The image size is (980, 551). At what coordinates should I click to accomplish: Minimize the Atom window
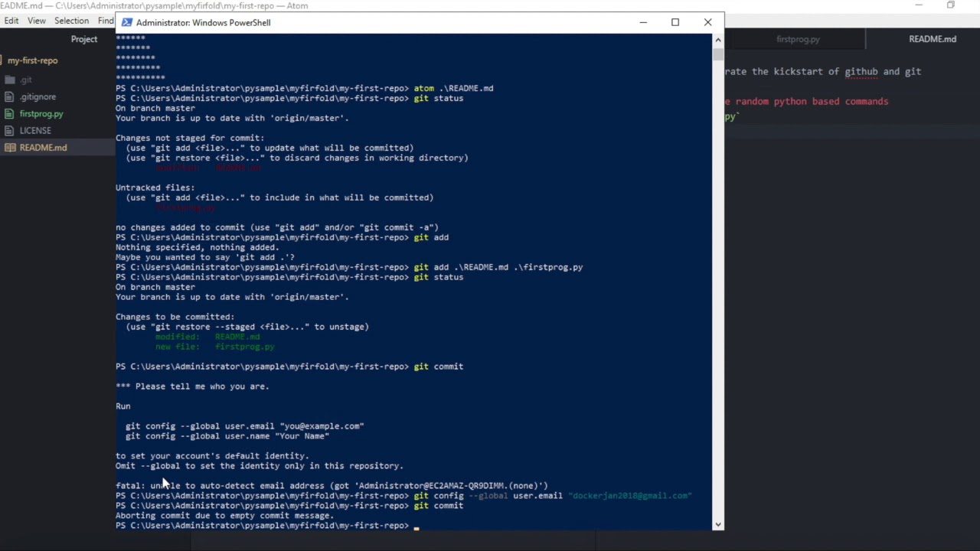(x=918, y=5)
